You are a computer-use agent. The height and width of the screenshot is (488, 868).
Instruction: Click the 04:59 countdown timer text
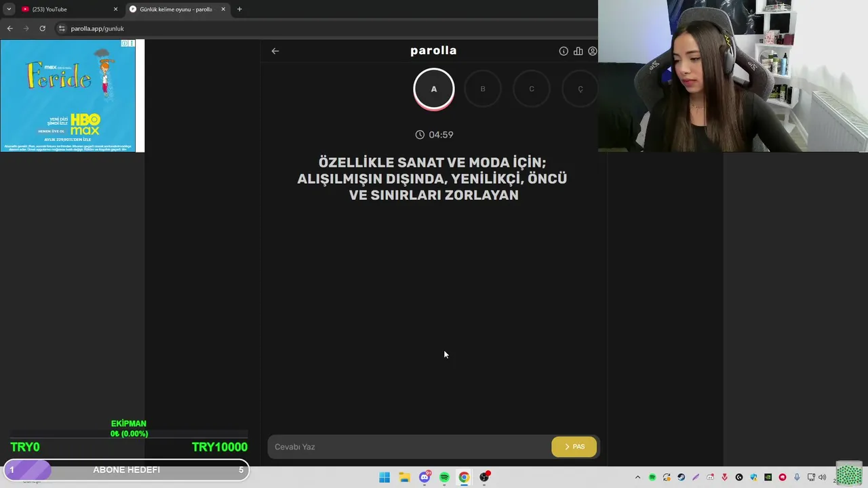441,135
